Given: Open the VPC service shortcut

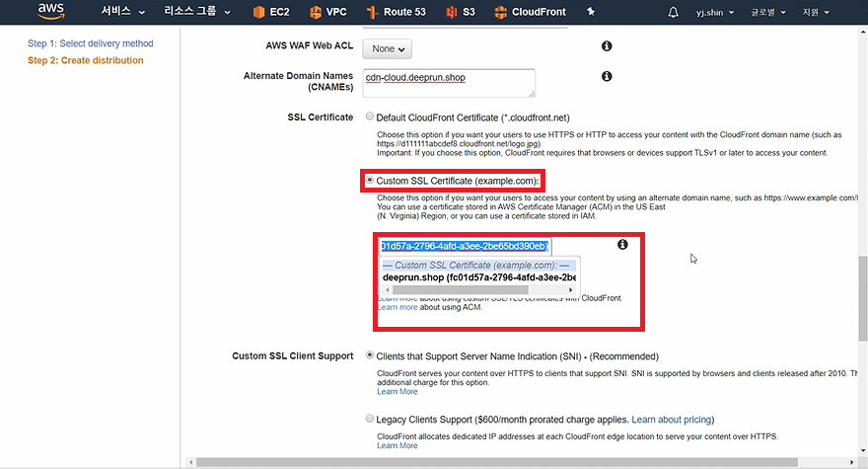Looking at the screenshot, I should pyautogui.click(x=328, y=12).
